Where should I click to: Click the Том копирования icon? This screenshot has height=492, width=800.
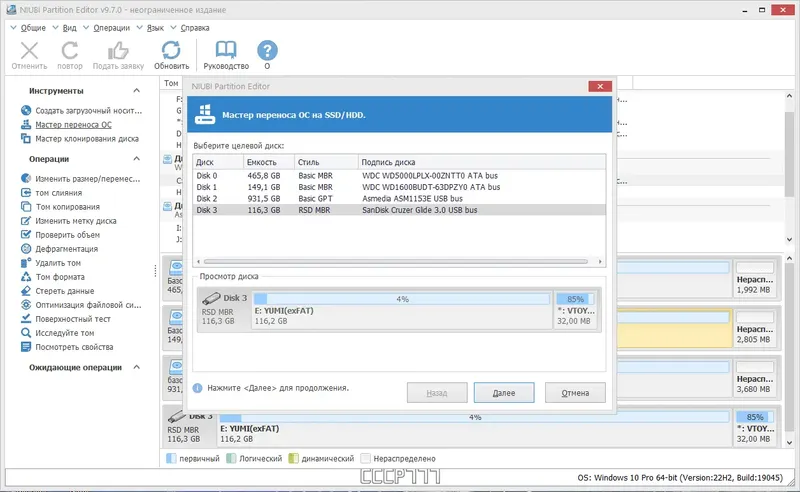point(26,206)
